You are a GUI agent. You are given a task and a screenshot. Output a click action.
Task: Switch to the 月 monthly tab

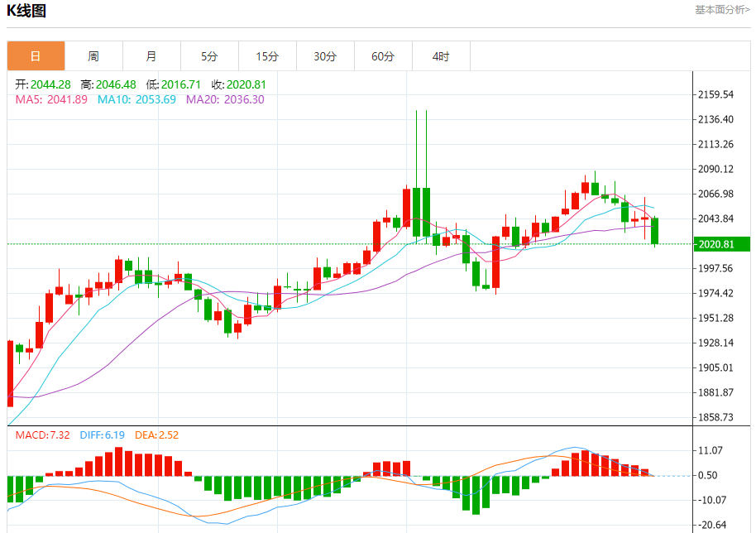tap(151, 56)
